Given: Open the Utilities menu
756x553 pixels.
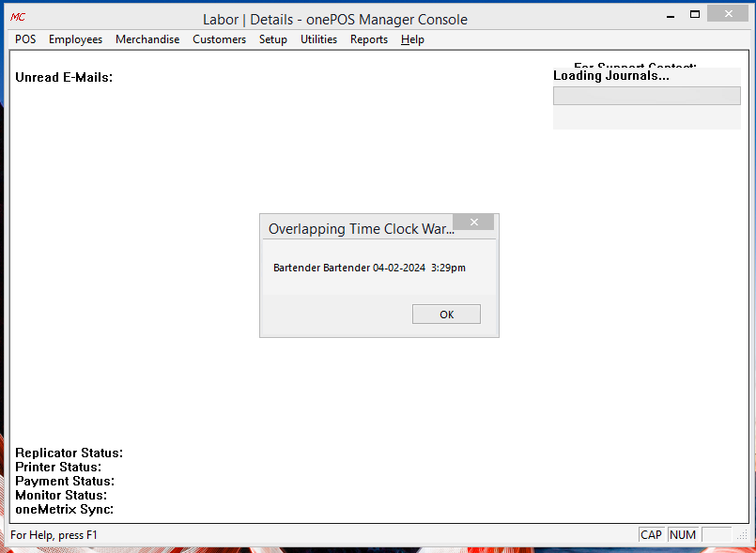Looking at the screenshot, I should click(x=318, y=39).
